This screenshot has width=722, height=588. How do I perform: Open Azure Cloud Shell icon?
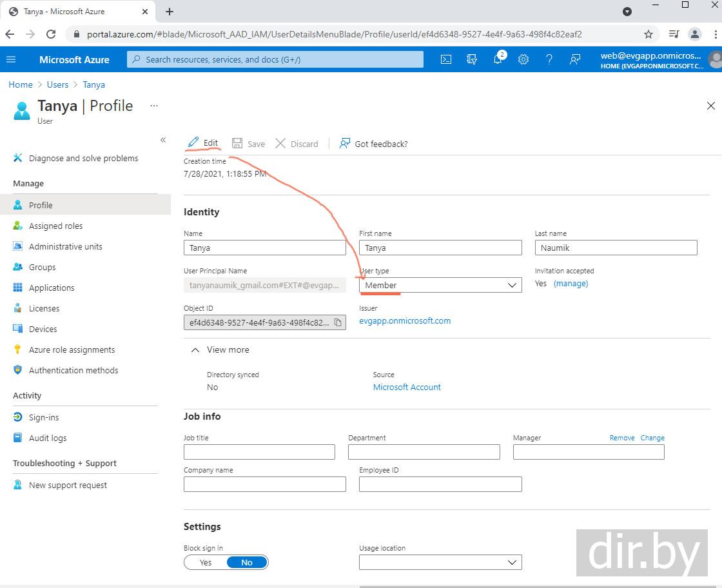pyautogui.click(x=446, y=59)
